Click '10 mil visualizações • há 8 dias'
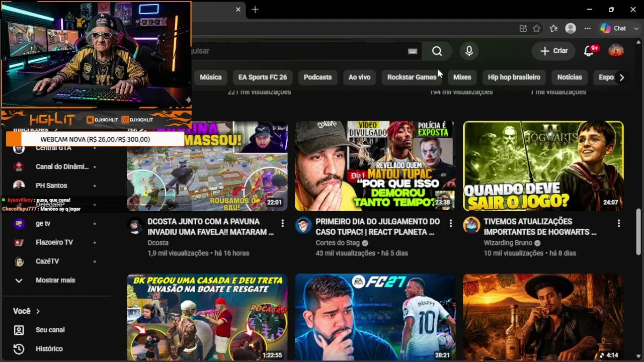 (x=530, y=253)
